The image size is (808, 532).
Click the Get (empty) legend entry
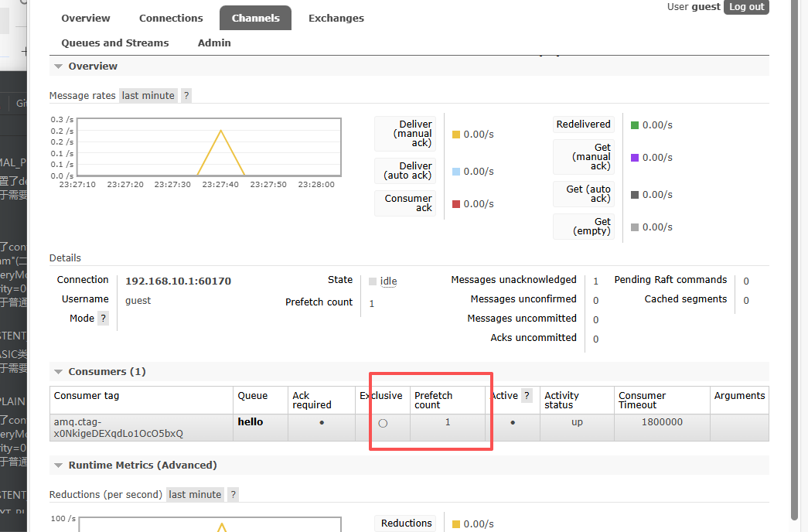pyautogui.click(x=584, y=227)
